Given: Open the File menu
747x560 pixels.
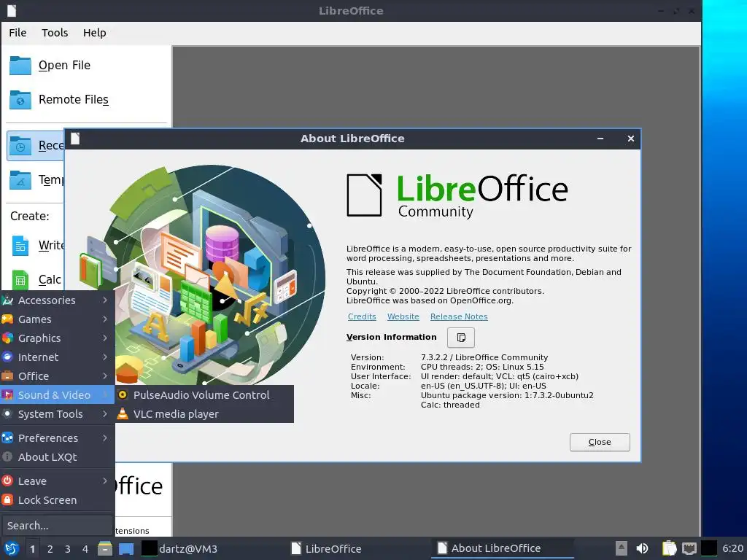Looking at the screenshot, I should [18, 33].
